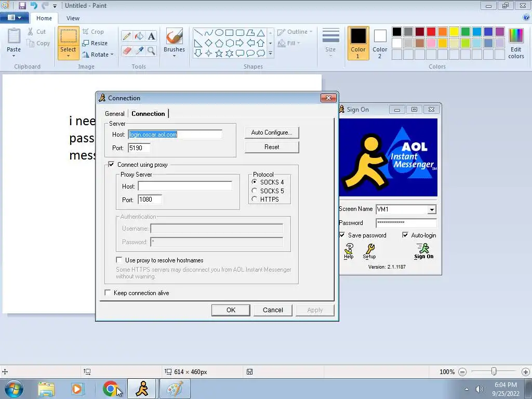Click the Auto Configure... button
Image resolution: width=532 pixels, height=399 pixels.
point(272,132)
